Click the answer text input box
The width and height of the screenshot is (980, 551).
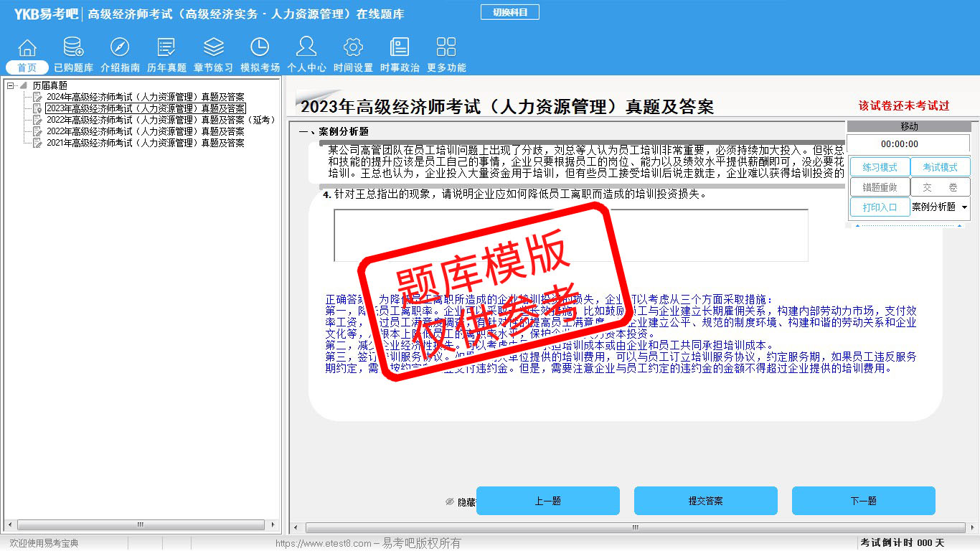point(570,235)
